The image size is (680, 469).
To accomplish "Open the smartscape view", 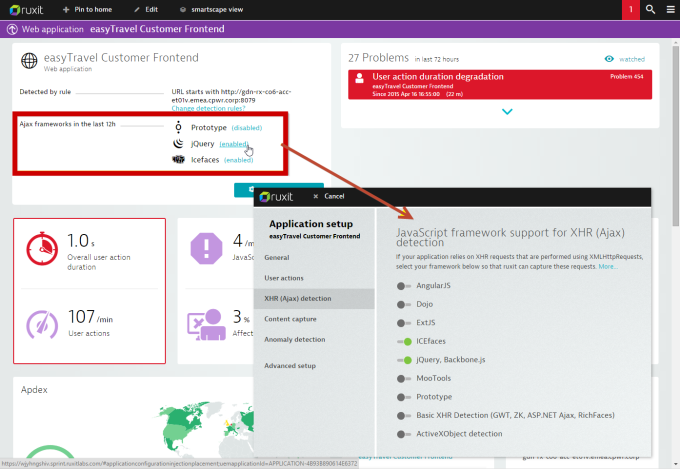I will point(212,10).
